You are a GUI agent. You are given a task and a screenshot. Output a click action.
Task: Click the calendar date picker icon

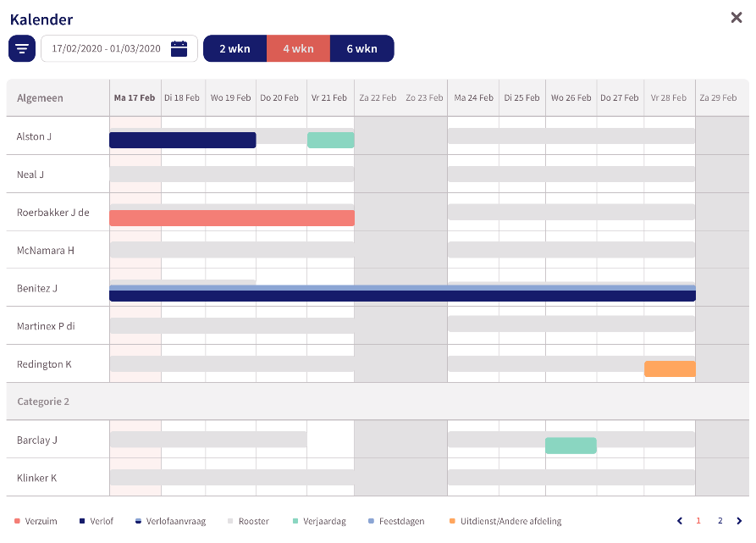[x=179, y=48]
